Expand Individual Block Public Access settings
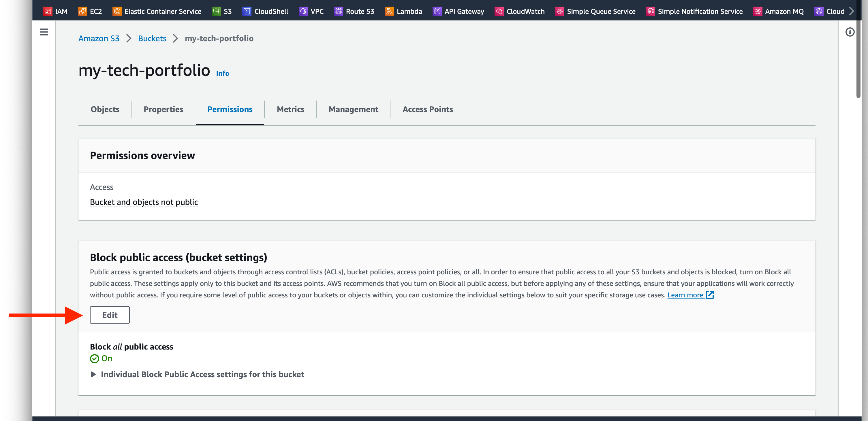The height and width of the screenshot is (421, 868). tap(197, 374)
